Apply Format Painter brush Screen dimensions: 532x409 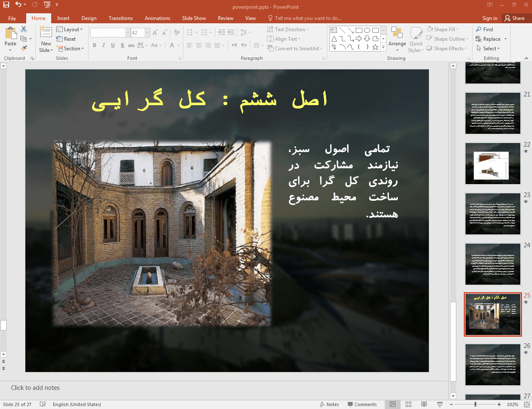click(24, 48)
